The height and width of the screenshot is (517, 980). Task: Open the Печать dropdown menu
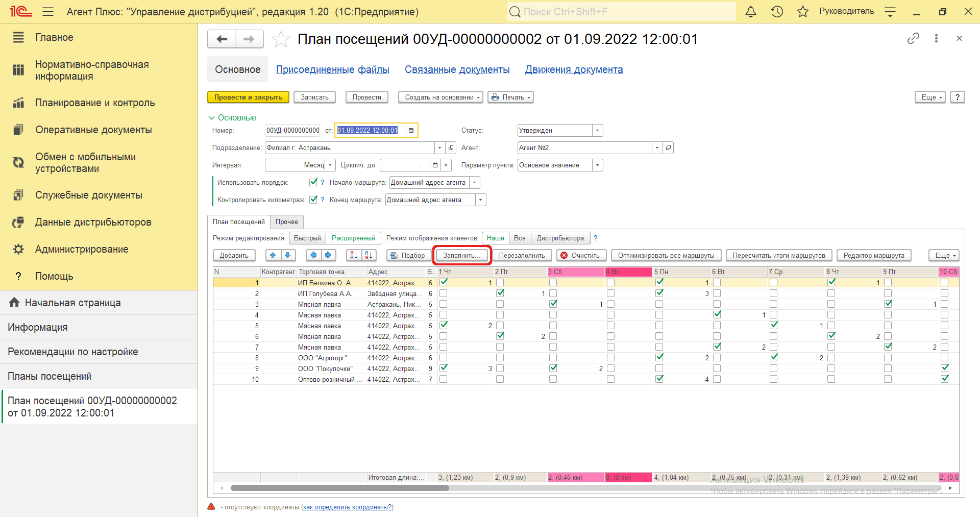coord(511,97)
